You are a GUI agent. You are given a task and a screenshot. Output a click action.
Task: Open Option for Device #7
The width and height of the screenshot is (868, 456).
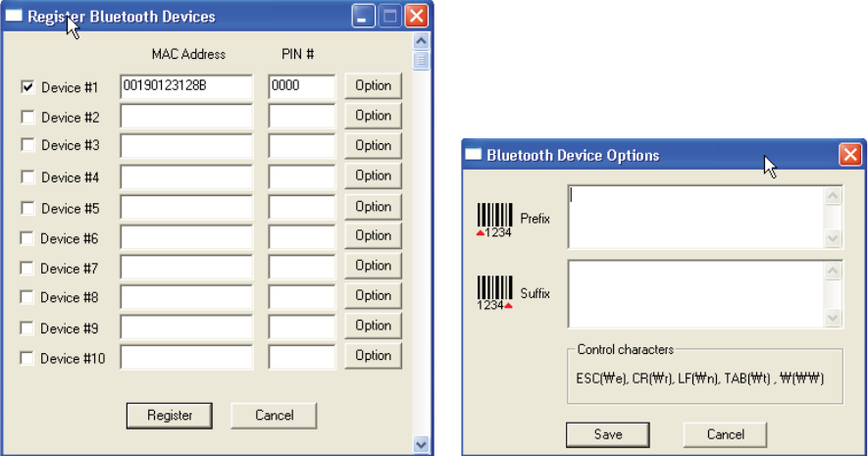coord(373,266)
